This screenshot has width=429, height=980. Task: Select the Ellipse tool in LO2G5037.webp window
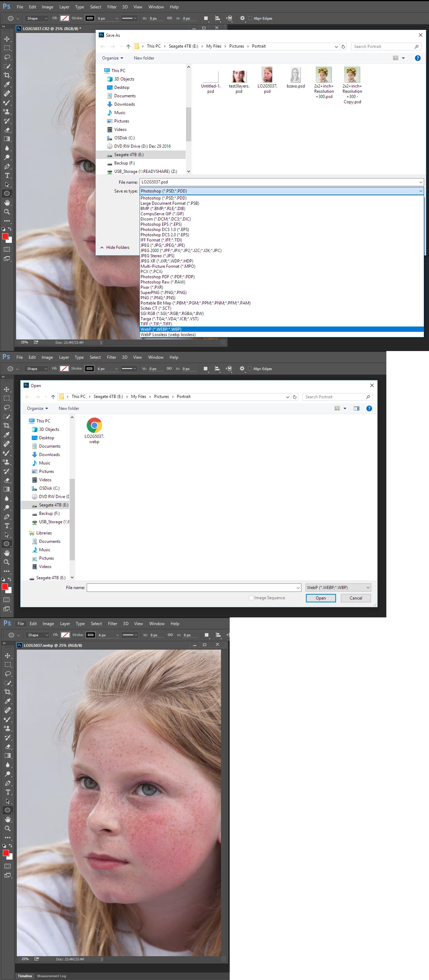tap(8, 810)
